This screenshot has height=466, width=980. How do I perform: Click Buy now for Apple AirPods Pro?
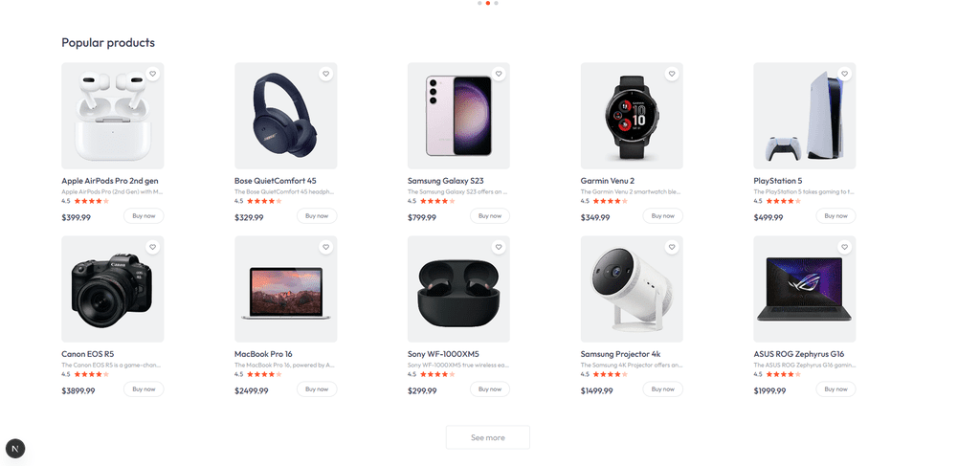click(x=144, y=216)
